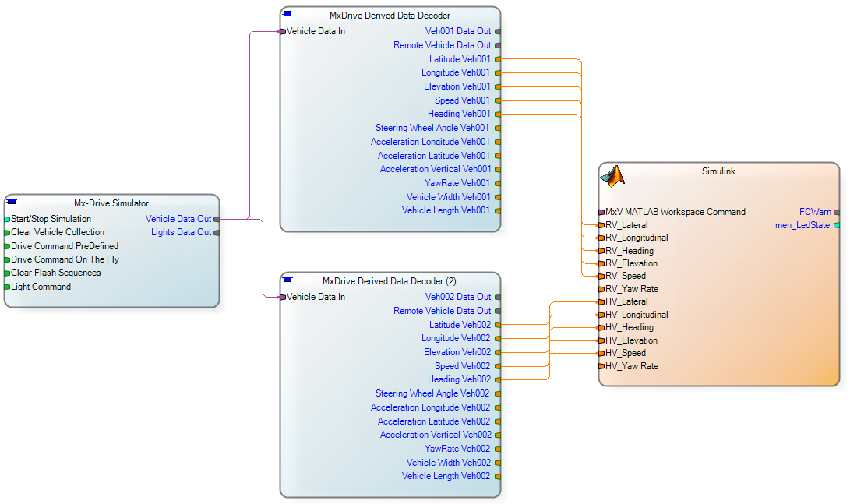Click the Acceleration Longitude Veh002 output port
The width and height of the screenshot is (850, 504).
[x=498, y=407]
